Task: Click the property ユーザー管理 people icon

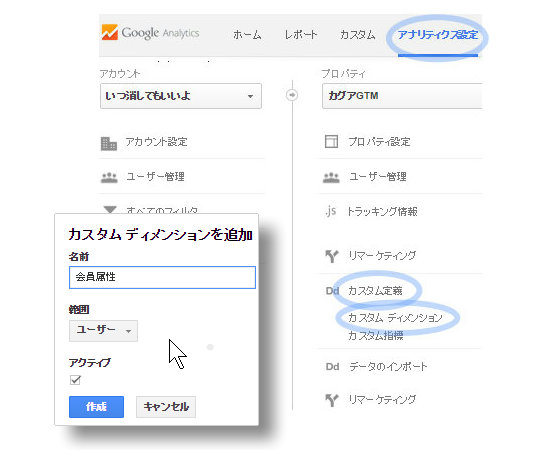Action: [x=331, y=177]
